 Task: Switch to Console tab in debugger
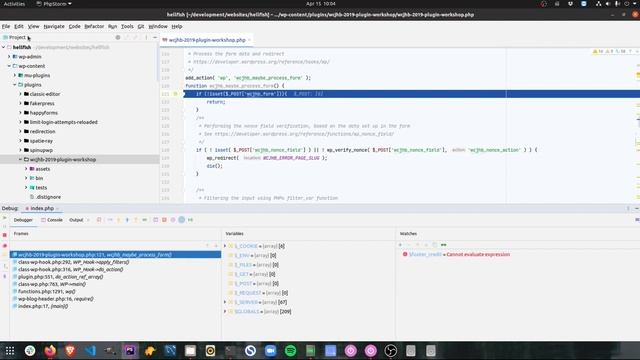point(52,220)
